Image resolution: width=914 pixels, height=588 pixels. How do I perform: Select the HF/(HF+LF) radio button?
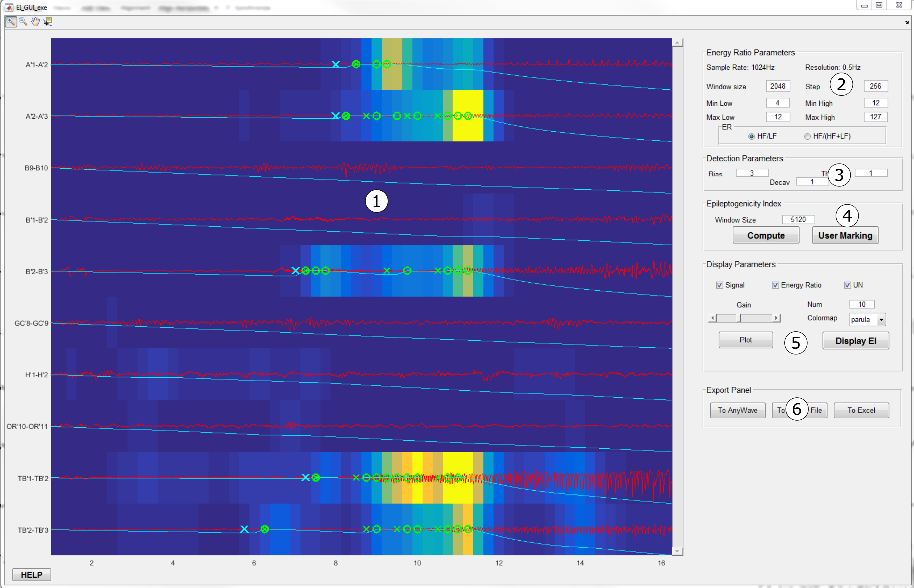pyautogui.click(x=808, y=136)
